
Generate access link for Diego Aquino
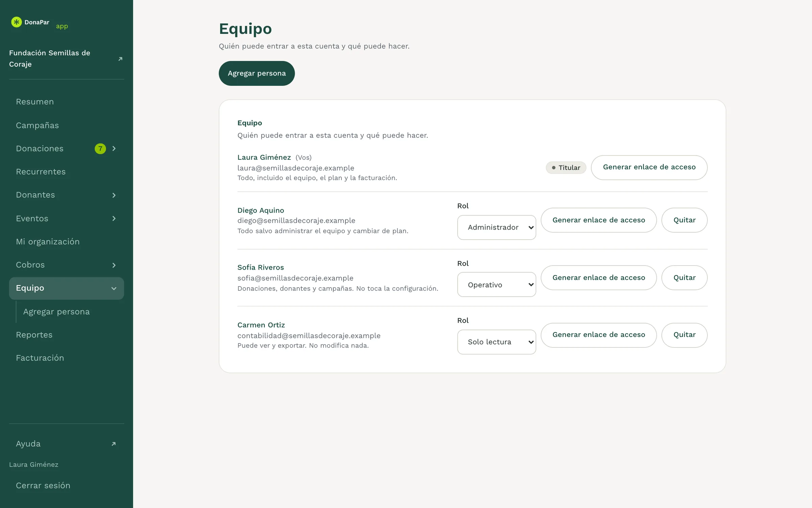(x=599, y=220)
